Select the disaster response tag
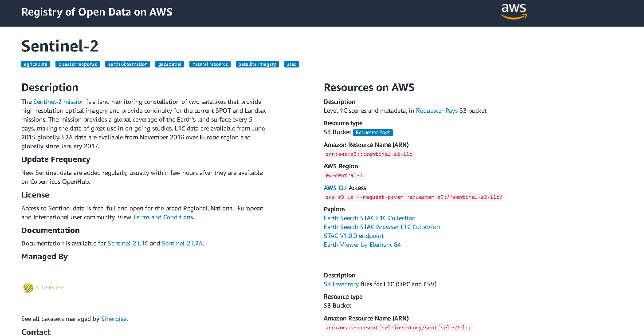The image size is (644, 336). [x=78, y=64]
